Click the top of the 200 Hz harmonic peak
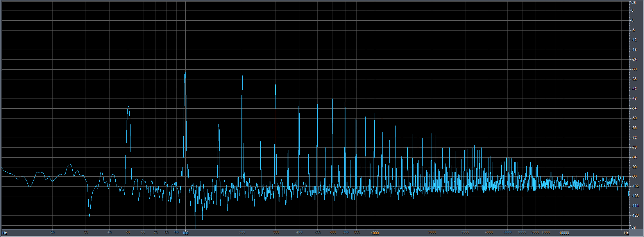Viewport: 644px width, 237px height. (x=242, y=76)
